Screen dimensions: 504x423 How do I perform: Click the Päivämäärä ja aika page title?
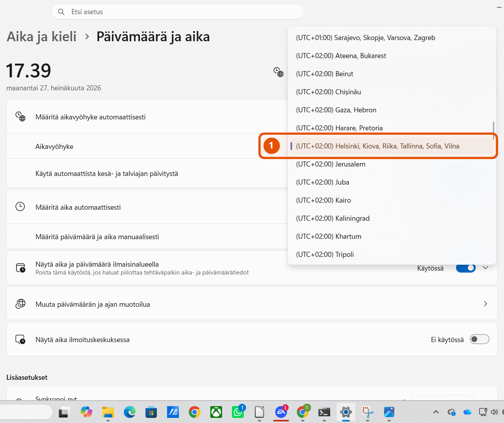click(x=153, y=37)
